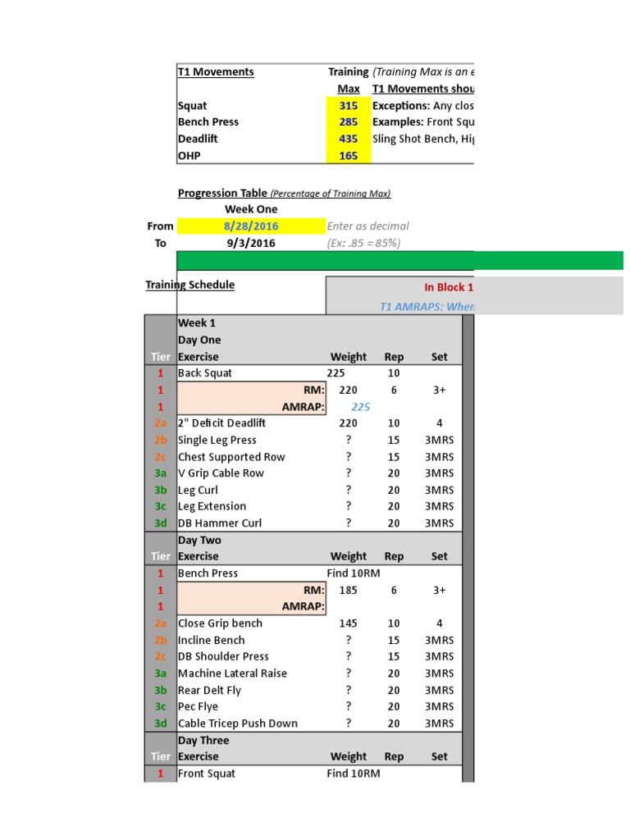The image size is (630, 840).
Task: Click the Pec Flye cell
Action: pos(251,706)
